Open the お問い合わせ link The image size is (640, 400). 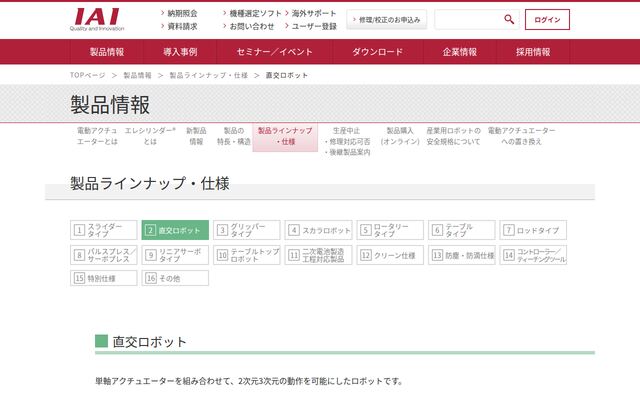click(x=252, y=27)
